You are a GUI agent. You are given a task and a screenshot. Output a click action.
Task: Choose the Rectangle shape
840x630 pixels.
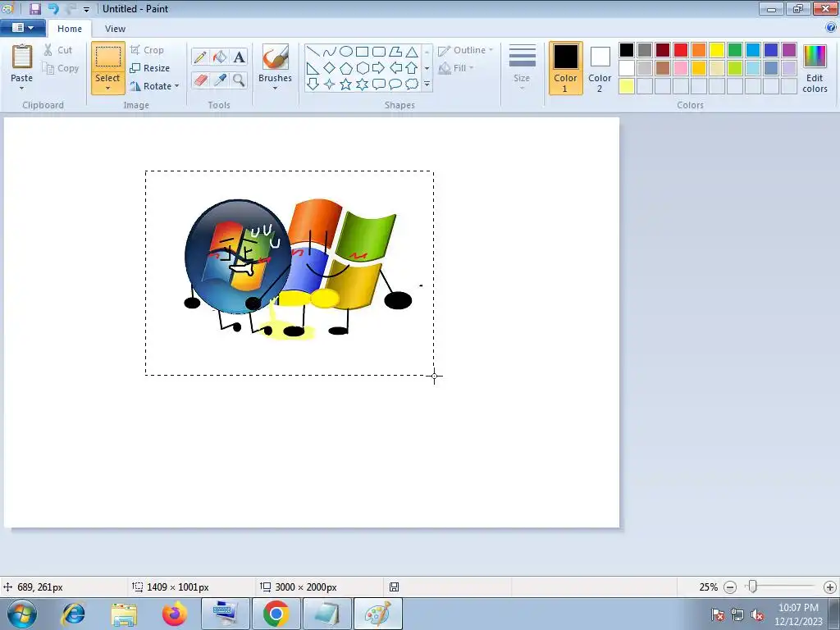362,52
